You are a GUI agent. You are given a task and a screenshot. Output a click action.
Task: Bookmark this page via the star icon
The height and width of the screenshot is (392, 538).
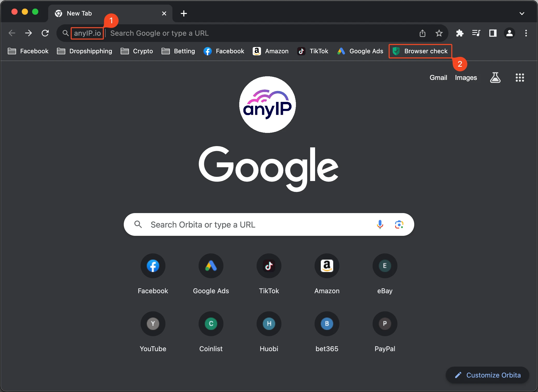pos(439,33)
